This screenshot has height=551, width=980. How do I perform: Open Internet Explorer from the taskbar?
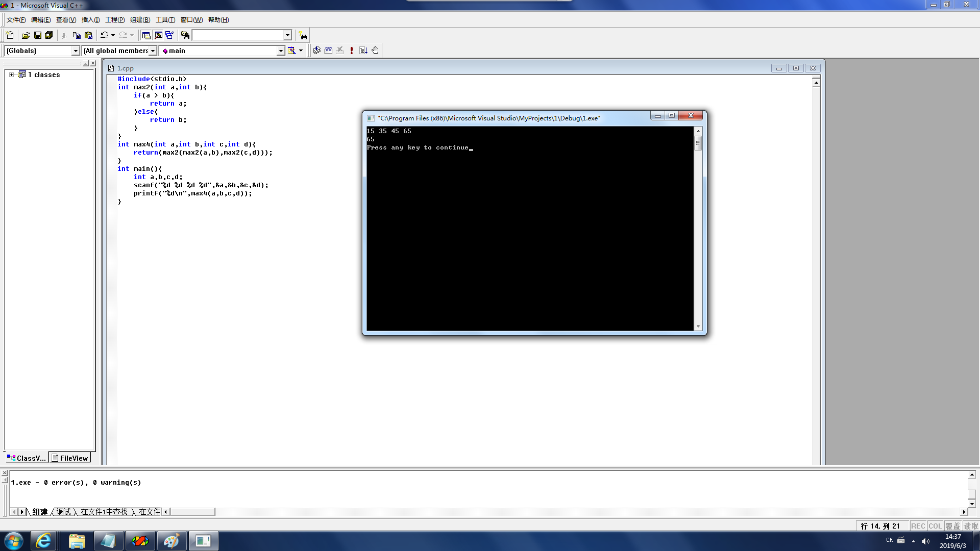tap(43, 541)
